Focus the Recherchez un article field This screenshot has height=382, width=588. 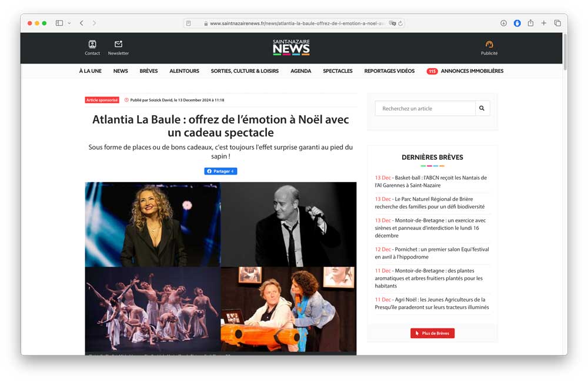pos(425,108)
